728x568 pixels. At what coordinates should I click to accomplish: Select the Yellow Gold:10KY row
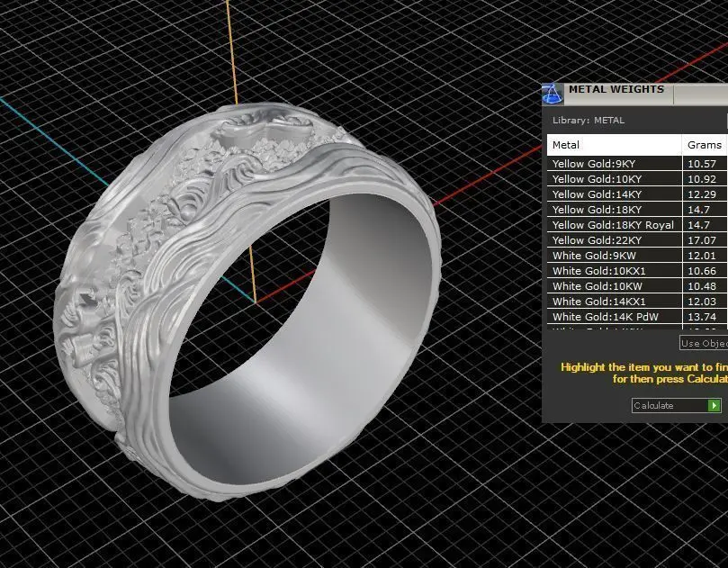637,179
